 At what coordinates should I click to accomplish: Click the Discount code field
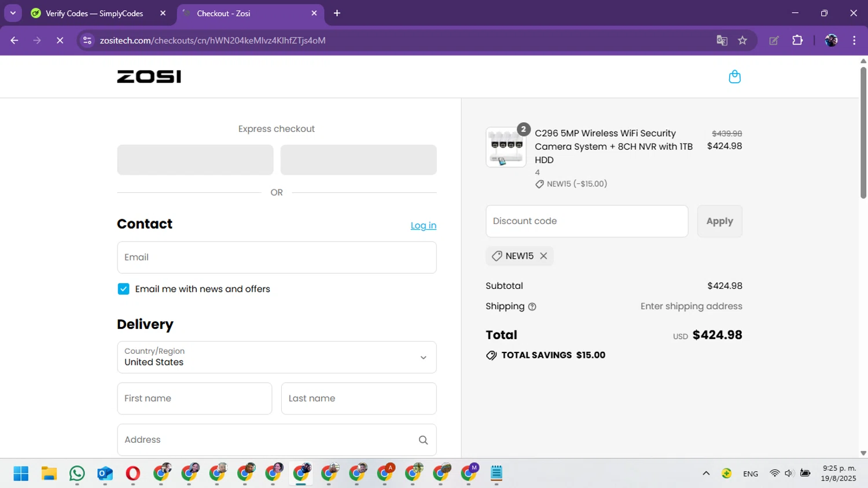pos(587,221)
